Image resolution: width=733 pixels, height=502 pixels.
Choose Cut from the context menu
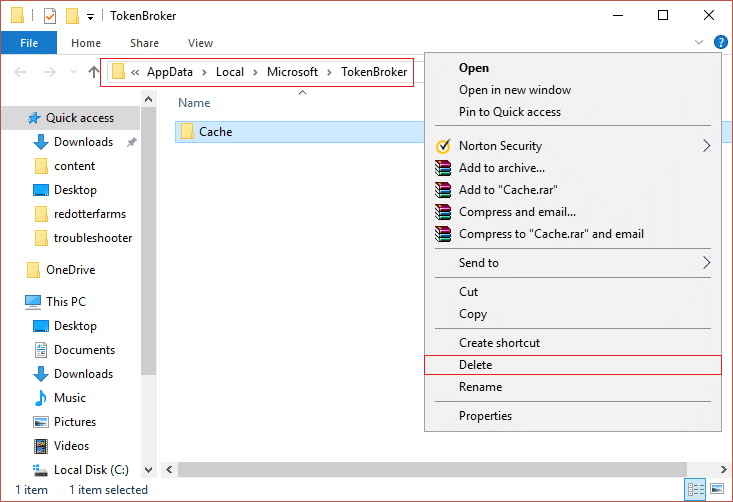tap(573, 292)
